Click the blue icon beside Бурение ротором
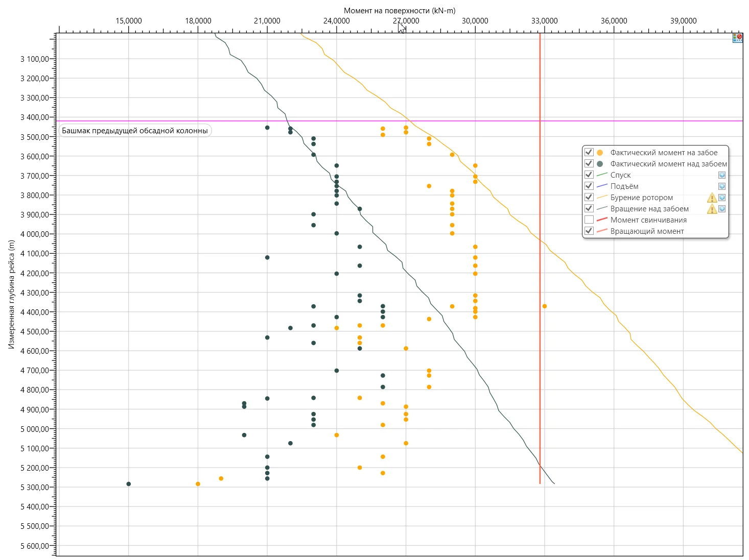 721,198
